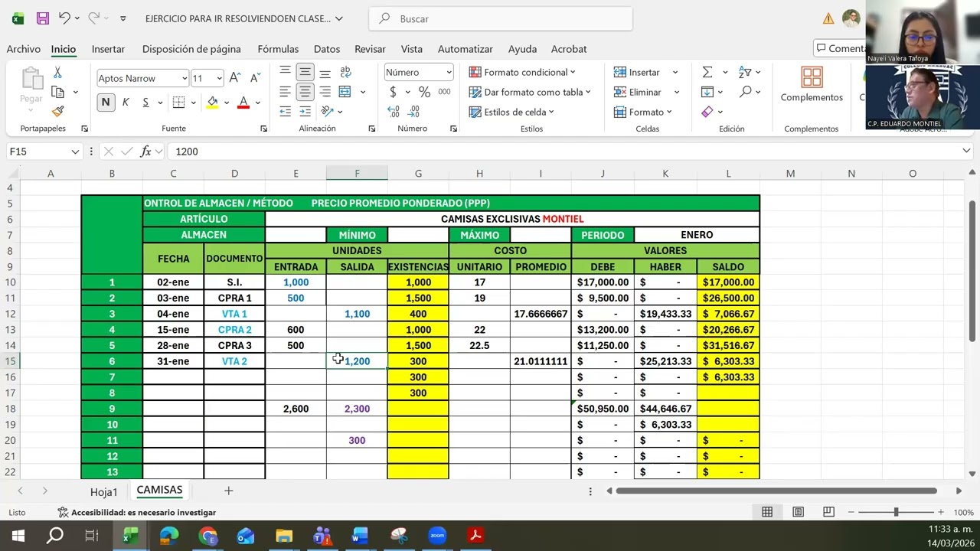Viewport: 980px width, 551px height.
Task: Expand Estilos de celda menu
Action: click(x=511, y=112)
